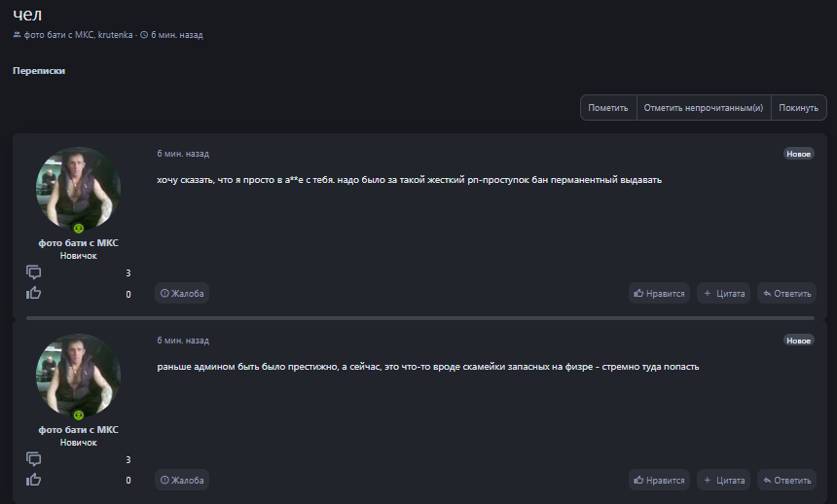
Task: Click the clock icon next to the conversation time
Action: [x=144, y=35]
